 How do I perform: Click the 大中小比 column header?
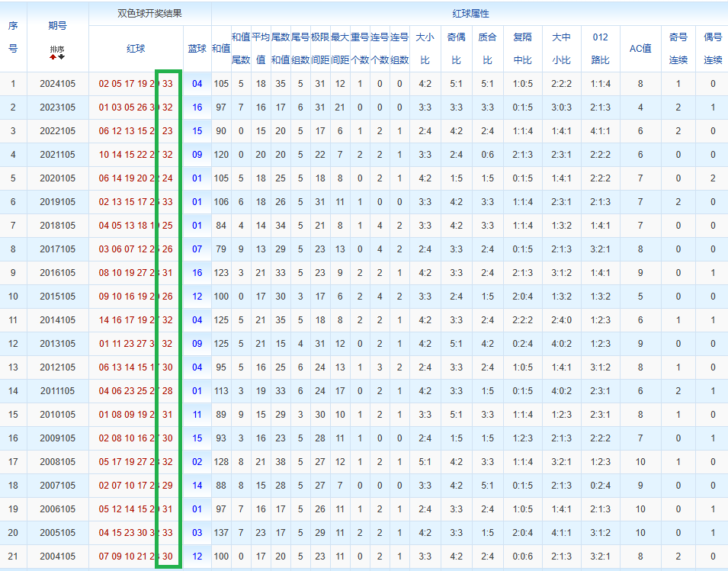(x=561, y=48)
